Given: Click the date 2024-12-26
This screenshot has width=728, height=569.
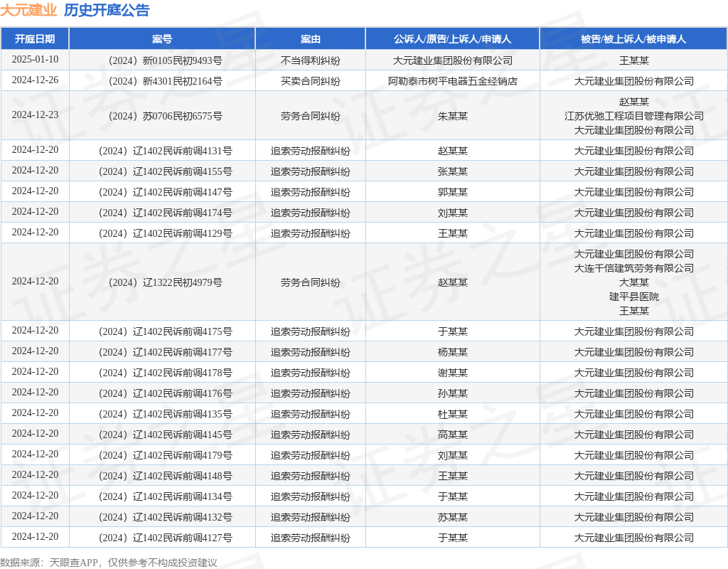Looking at the screenshot, I should click(x=35, y=80).
